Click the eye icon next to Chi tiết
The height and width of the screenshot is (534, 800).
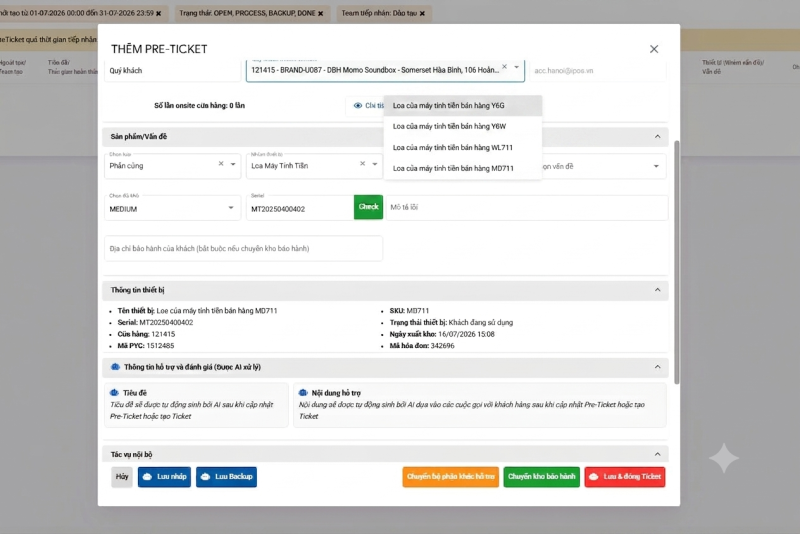tap(358, 106)
